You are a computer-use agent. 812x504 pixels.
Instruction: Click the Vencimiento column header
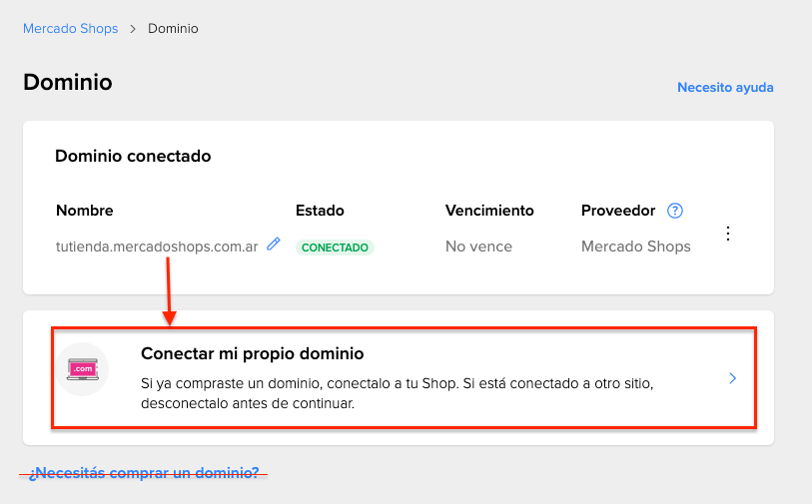point(489,211)
